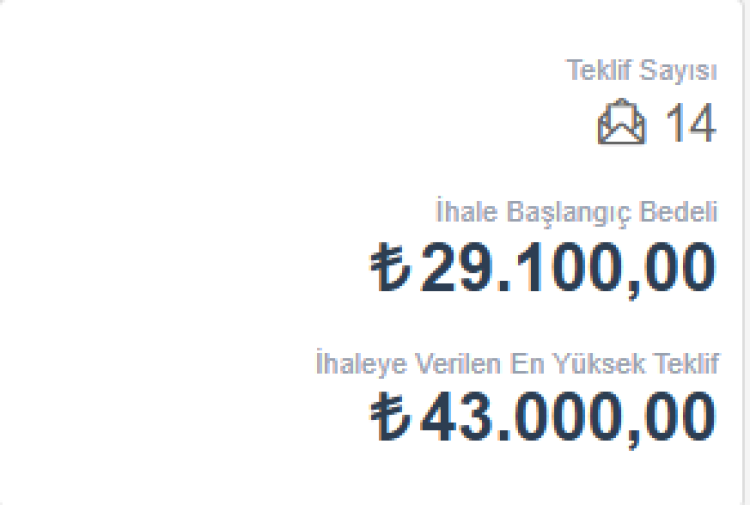750x505 pixels.
Task: Click the 29.100,00 starting price amount
Action: (x=567, y=269)
